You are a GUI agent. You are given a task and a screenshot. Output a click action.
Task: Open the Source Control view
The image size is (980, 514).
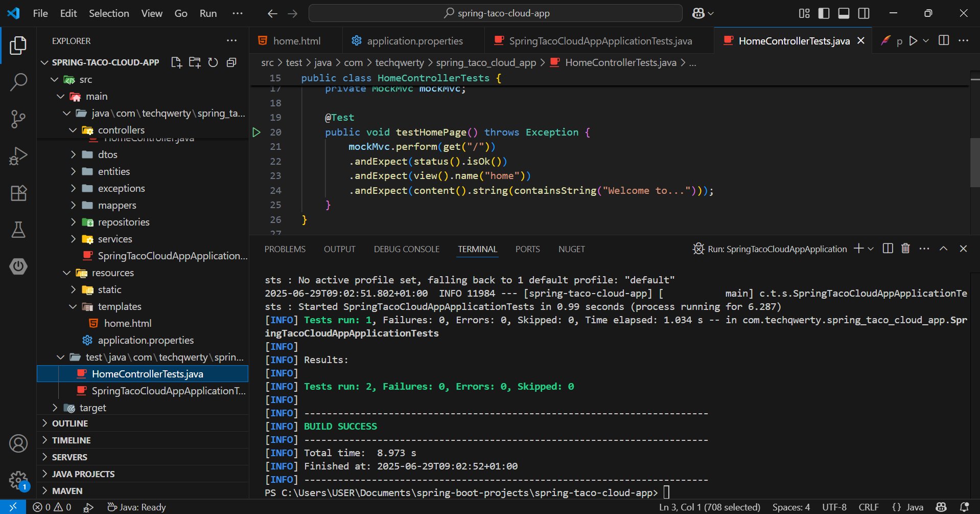click(18, 119)
